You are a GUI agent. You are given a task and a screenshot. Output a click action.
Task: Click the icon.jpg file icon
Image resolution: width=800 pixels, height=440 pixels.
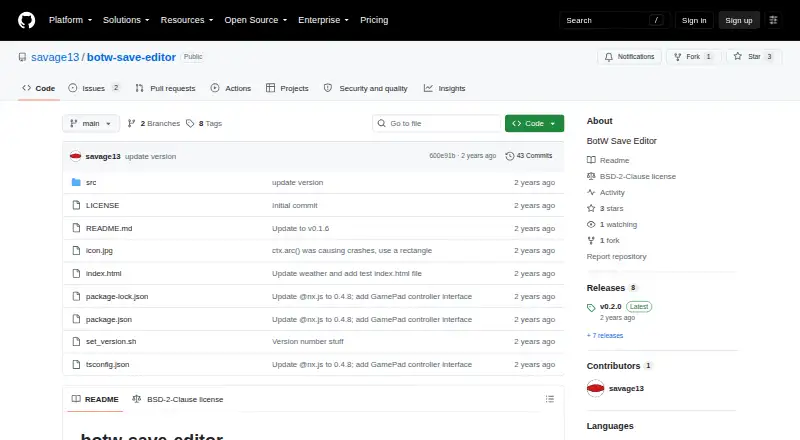(x=76, y=251)
